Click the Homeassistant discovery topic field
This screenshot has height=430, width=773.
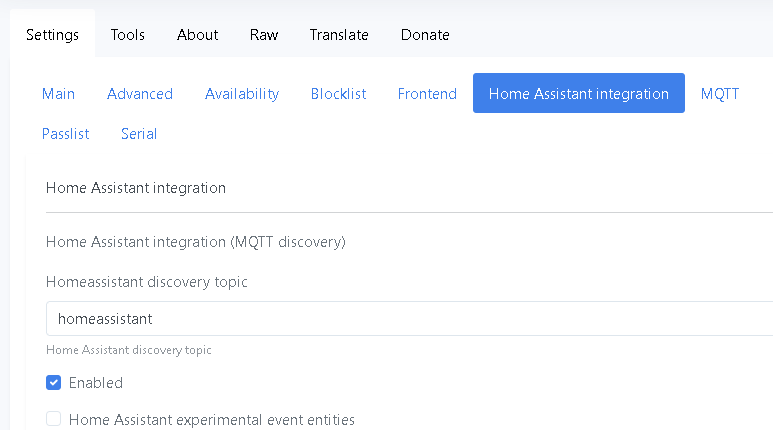tap(409, 319)
